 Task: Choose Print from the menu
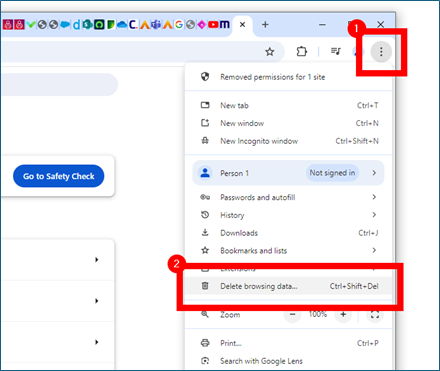(x=289, y=343)
